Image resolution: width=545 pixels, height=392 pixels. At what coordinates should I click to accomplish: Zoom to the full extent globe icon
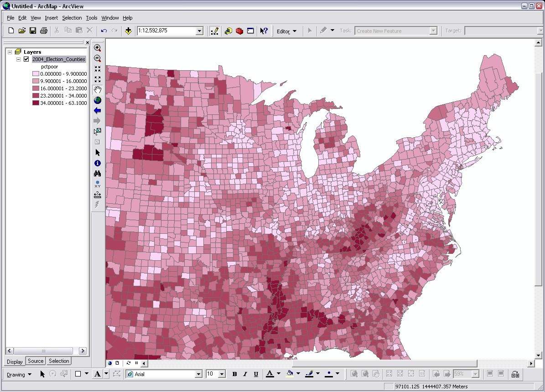click(x=98, y=100)
